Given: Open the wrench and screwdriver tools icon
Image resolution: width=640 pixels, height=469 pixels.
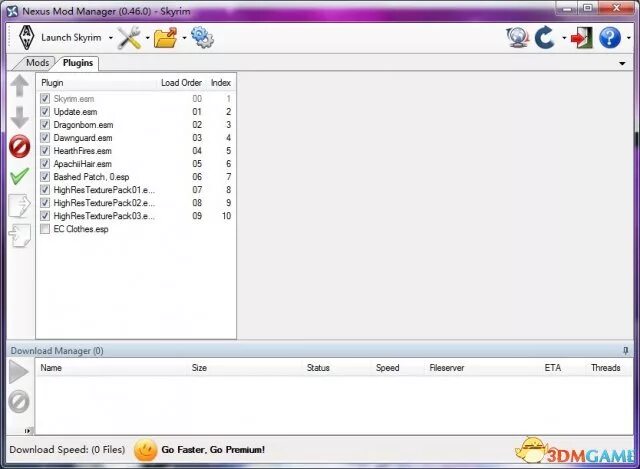Looking at the screenshot, I should pyautogui.click(x=129, y=38).
